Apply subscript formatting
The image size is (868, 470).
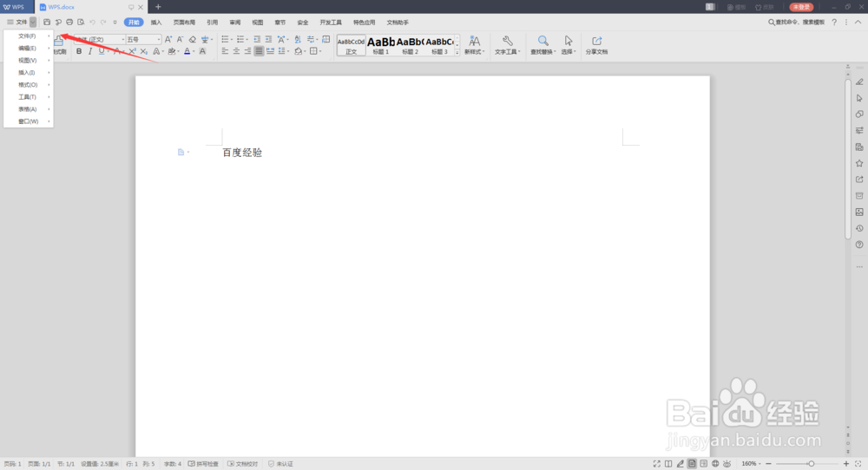[x=144, y=51]
